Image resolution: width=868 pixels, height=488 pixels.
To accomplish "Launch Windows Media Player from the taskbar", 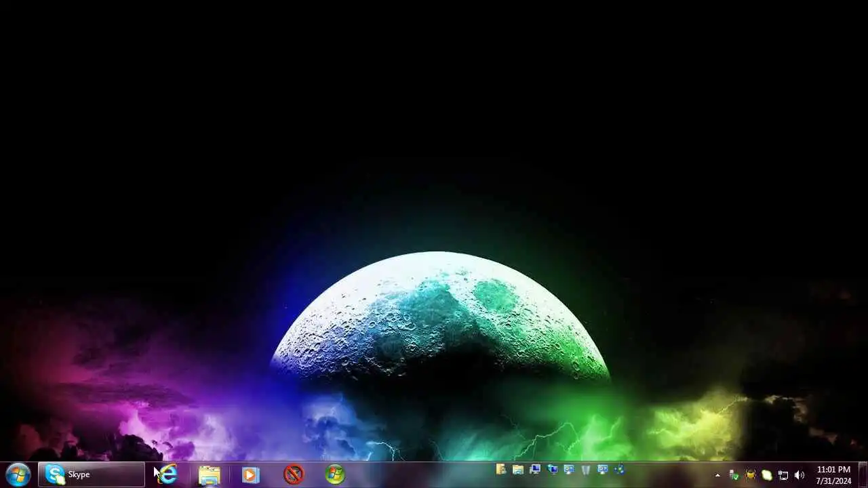I will tap(251, 474).
